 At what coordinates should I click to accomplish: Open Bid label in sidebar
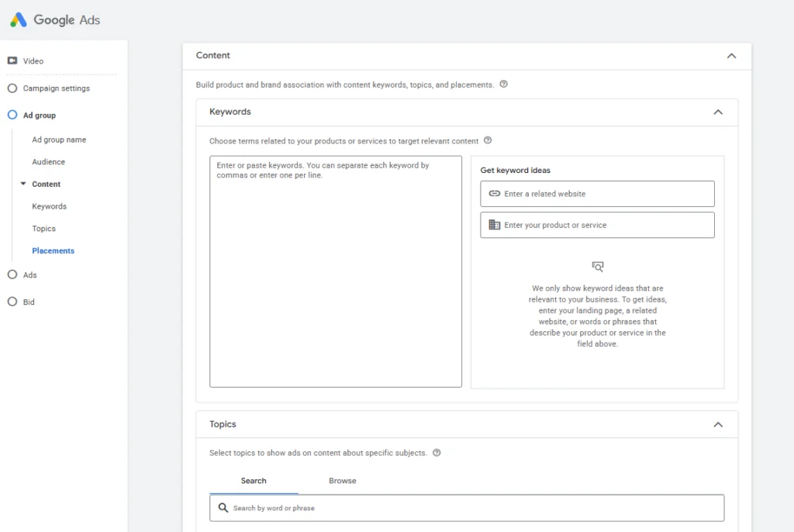[x=29, y=302]
